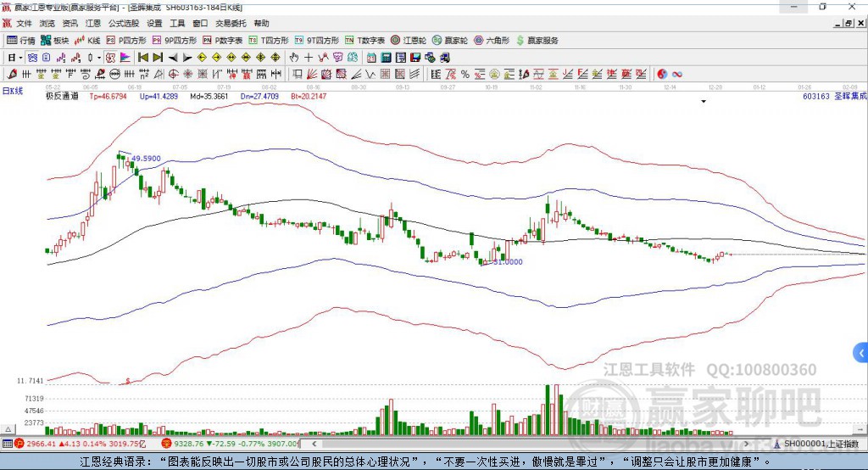Viewport: 868px width, 470px height.
Task: Open the calculator icon
Action: (386, 58)
